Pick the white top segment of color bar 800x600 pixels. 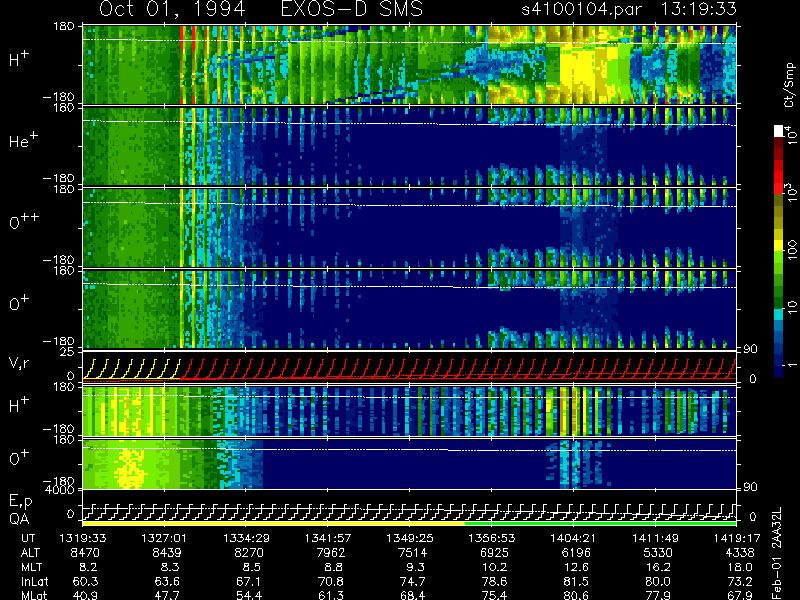tap(779, 131)
